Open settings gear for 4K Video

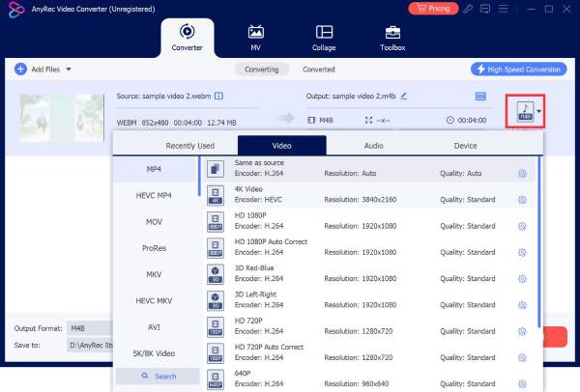point(522,200)
